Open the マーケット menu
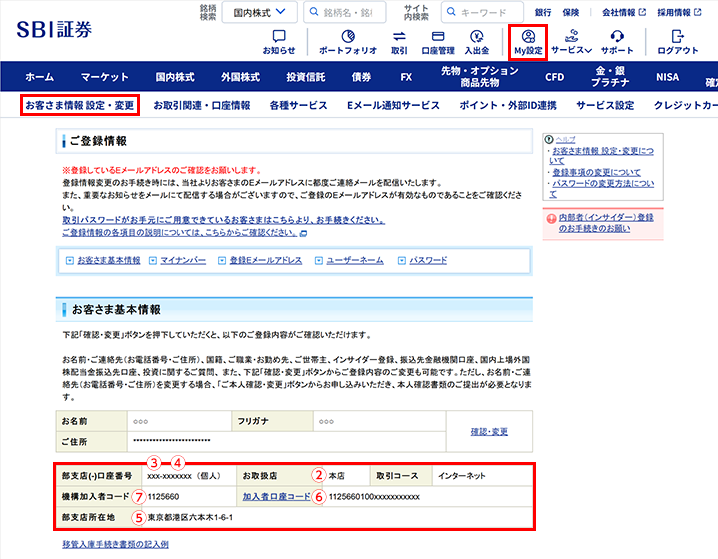The width and height of the screenshot is (718, 559). (x=104, y=77)
